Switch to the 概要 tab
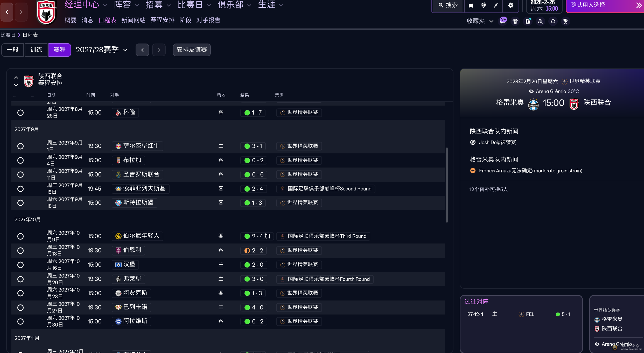This screenshot has height=353, width=644. 71,20
